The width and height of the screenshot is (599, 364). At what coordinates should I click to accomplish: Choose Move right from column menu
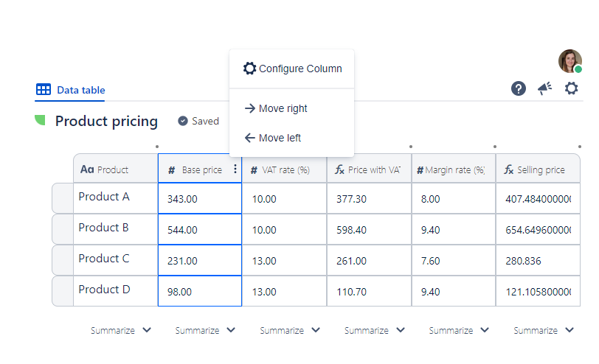click(276, 108)
